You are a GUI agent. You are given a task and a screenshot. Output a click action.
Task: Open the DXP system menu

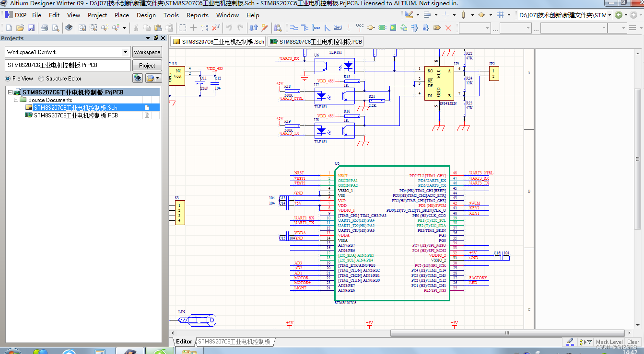[16, 15]
